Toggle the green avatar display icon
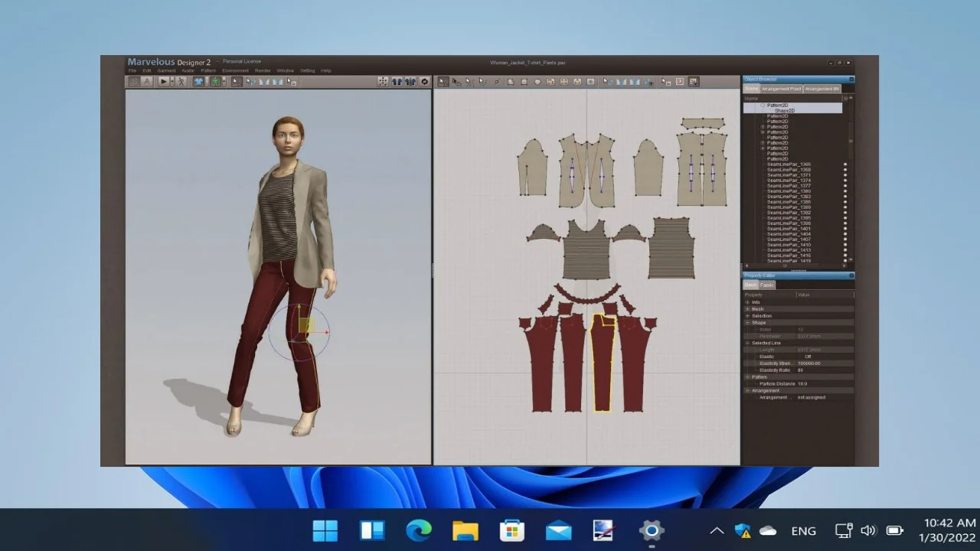 point(215,81)
